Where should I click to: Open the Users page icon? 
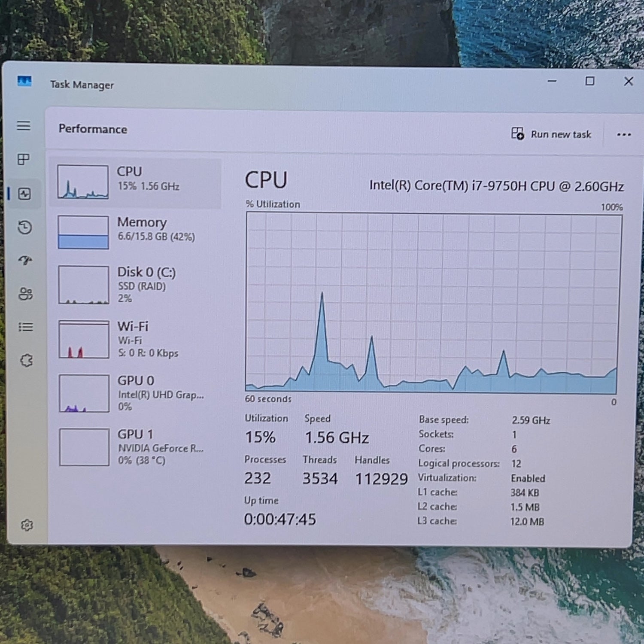tap(26, 294)
